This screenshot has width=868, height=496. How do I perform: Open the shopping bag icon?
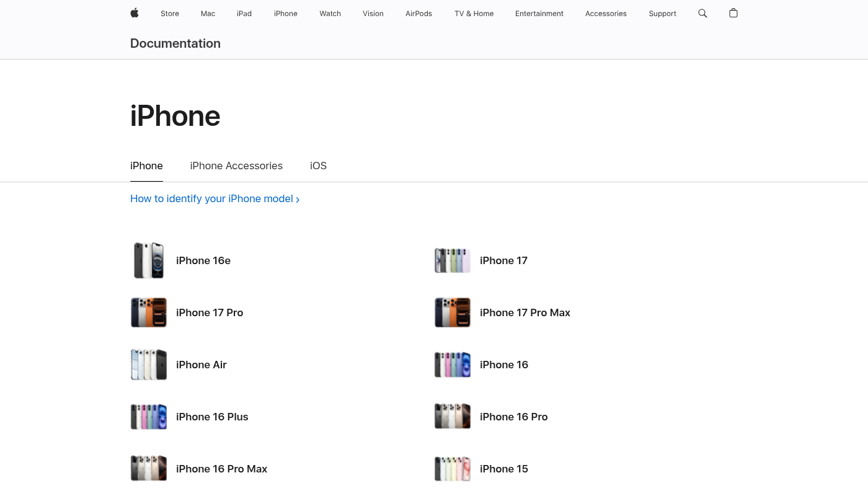[733, 13]
